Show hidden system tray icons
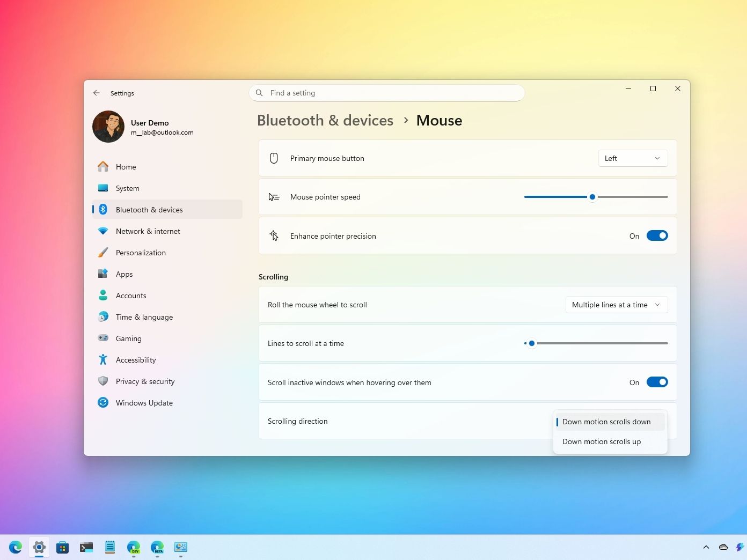 [706, 547]
